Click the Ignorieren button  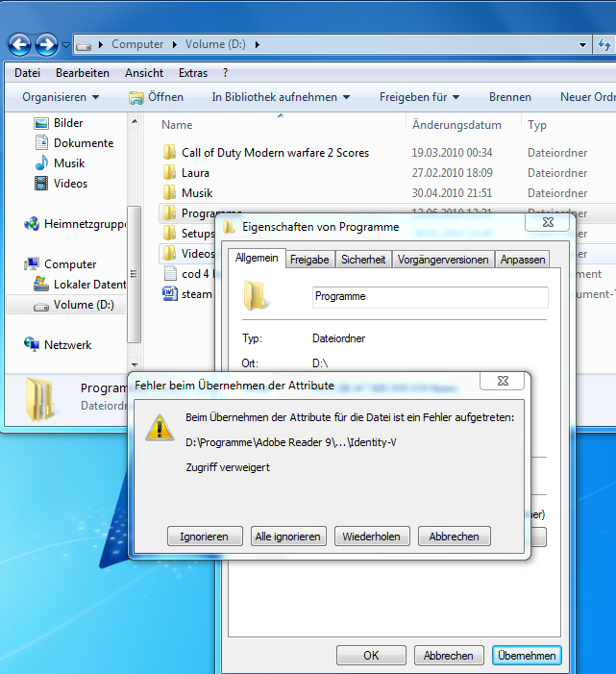click(205, 537)
